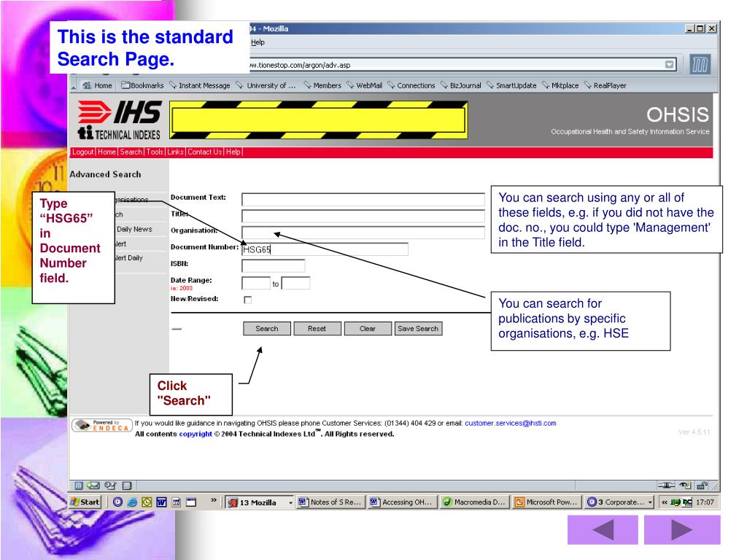This screenshot has height=560, width=747.
Task: Click the Reset button
Action: 317,329
